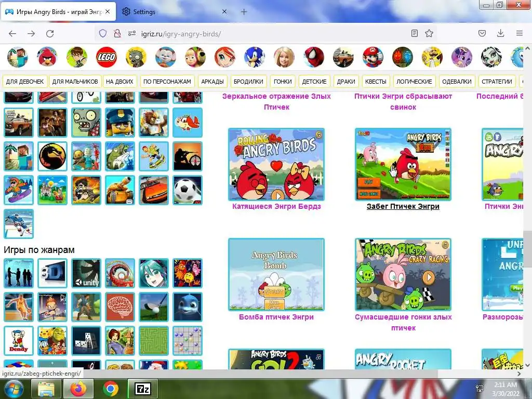Select the ГОНКИ category
The width and height of the screenshot is (532, 399).
(x=283, y=82)
